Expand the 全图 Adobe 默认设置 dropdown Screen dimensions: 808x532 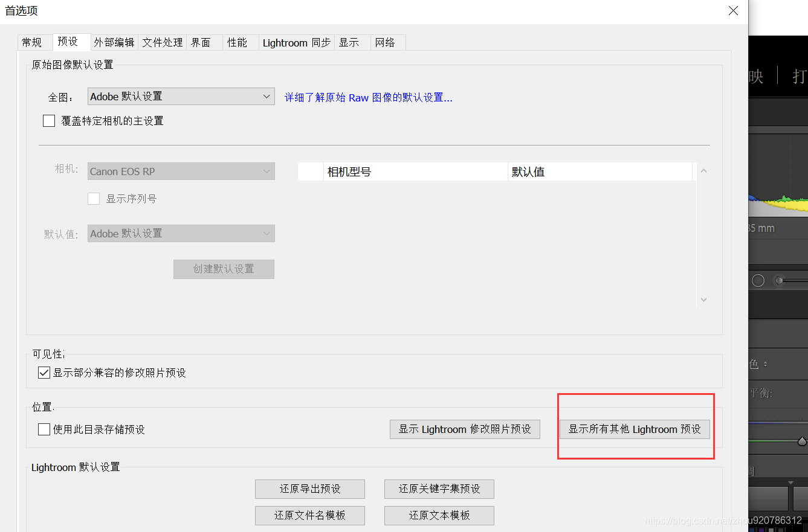[x=181, y=96]
